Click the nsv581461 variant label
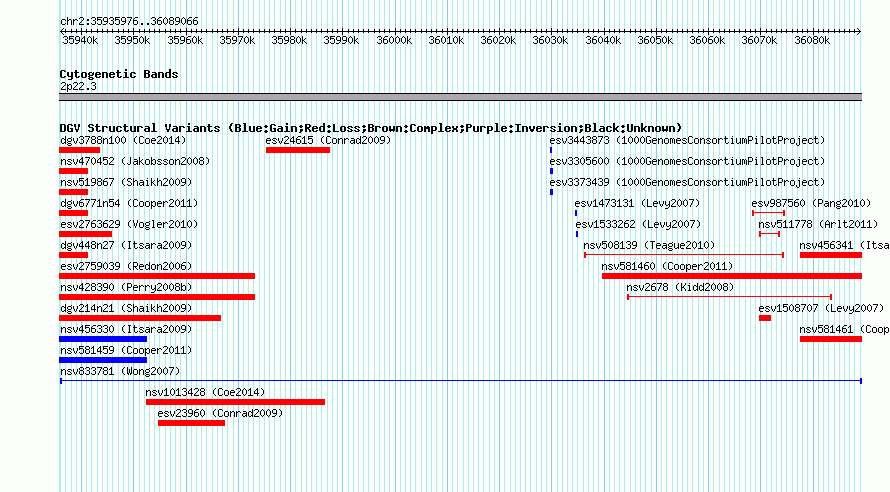 [x=844, y=329]
